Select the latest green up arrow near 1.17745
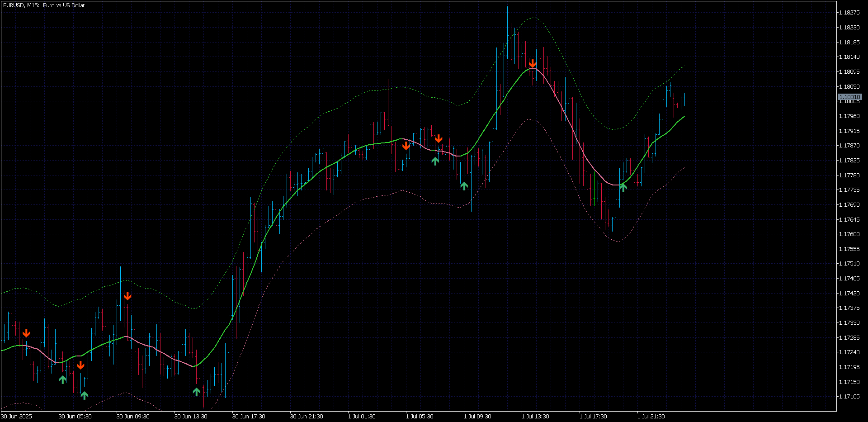 (x=623, y=188)
